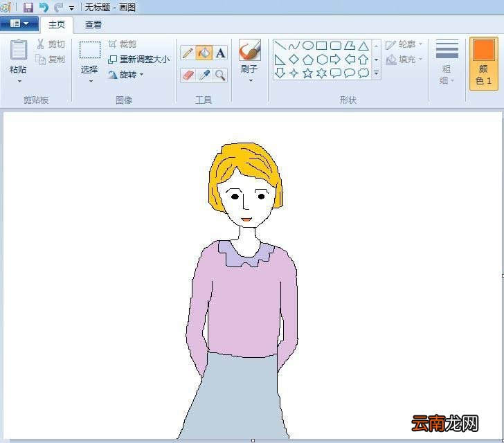Select the Triangle shape

363,46
